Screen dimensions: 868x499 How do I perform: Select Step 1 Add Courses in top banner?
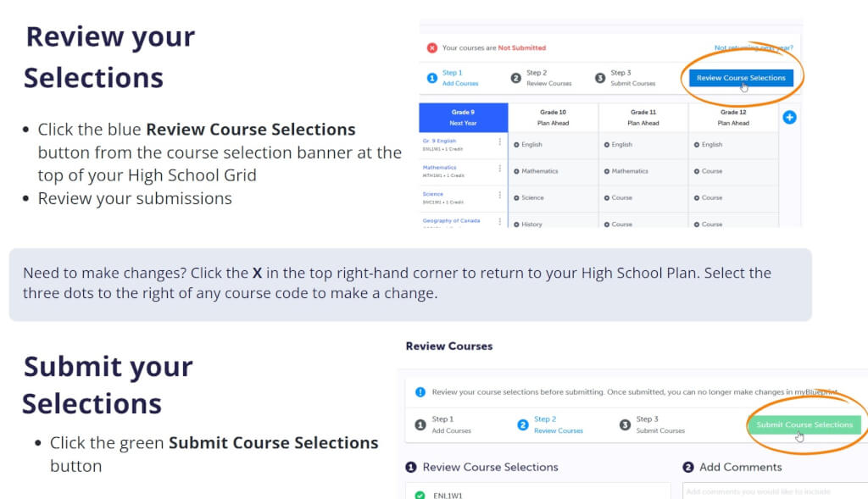pos(453,78)
